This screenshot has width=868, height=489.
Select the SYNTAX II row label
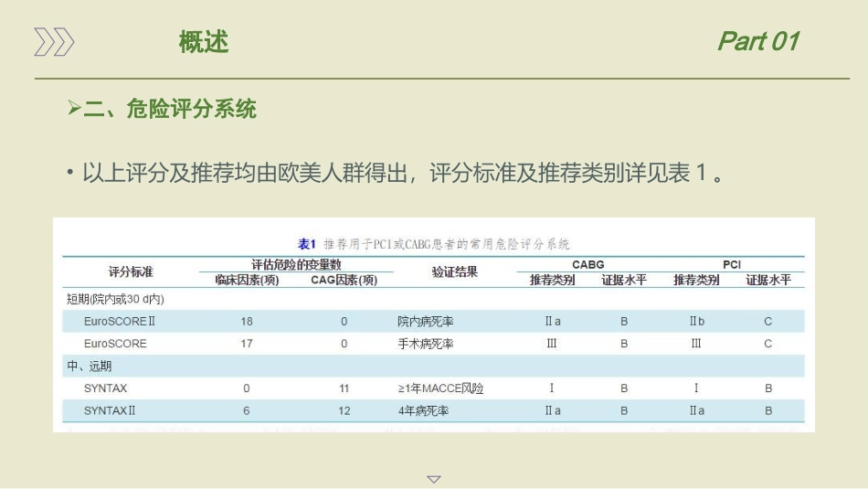110,410
